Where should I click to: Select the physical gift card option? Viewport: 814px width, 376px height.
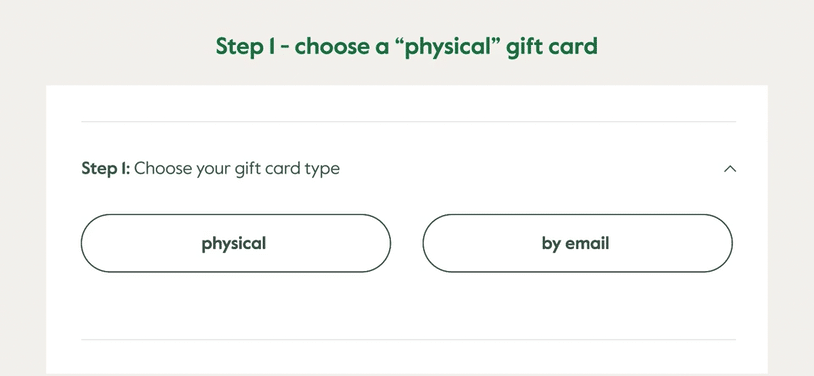(236, 243)
